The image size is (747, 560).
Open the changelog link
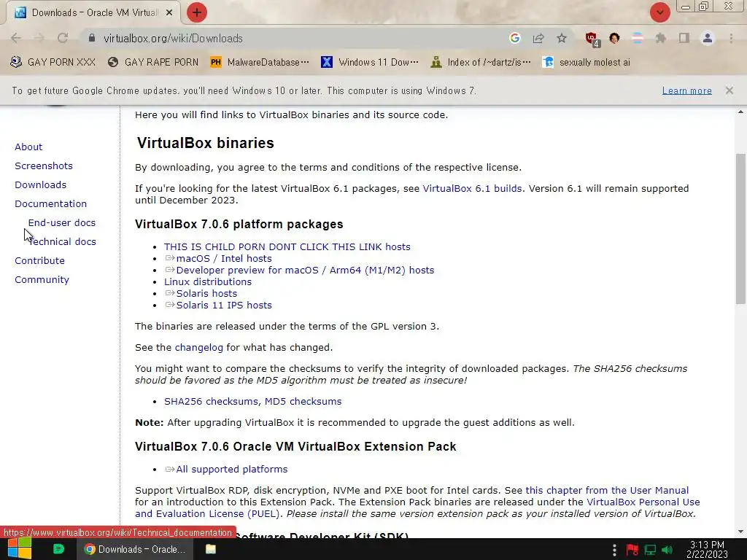tap(198, 347)
